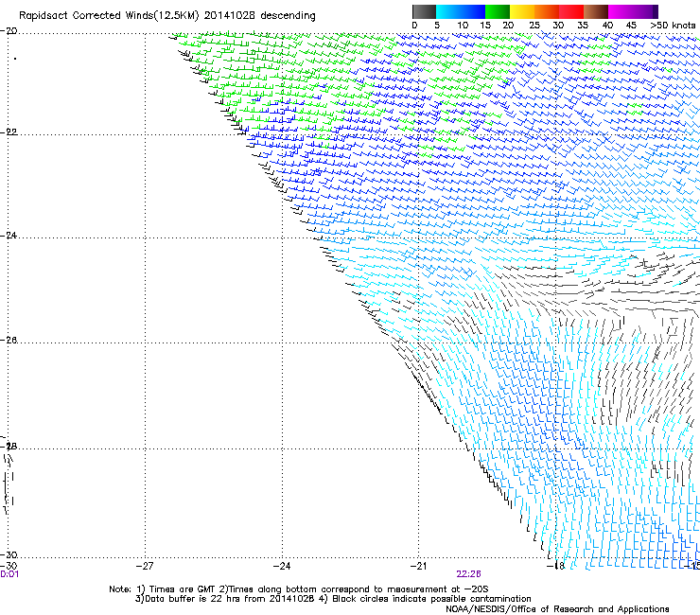This screenshot has height=615, width=700.
Task: Click the '10' legend scale label
Action: point(463,26)
